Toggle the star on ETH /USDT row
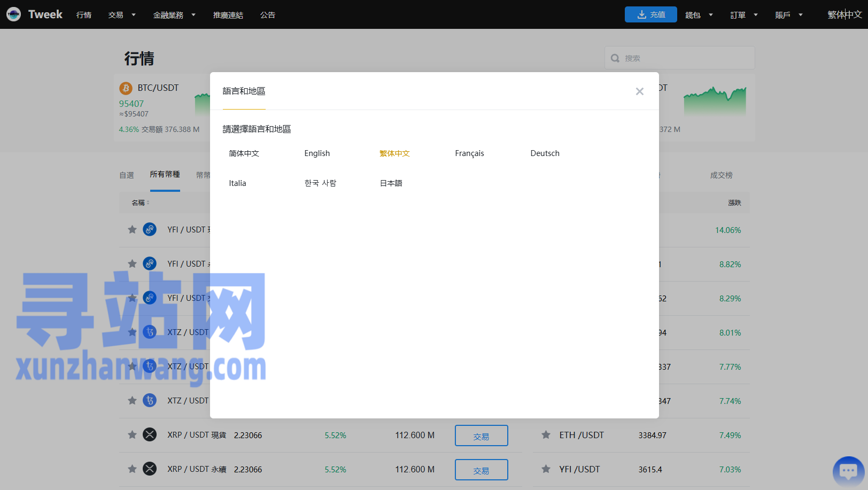This screenshot has height=490, width=868. [x=546, y=435]
